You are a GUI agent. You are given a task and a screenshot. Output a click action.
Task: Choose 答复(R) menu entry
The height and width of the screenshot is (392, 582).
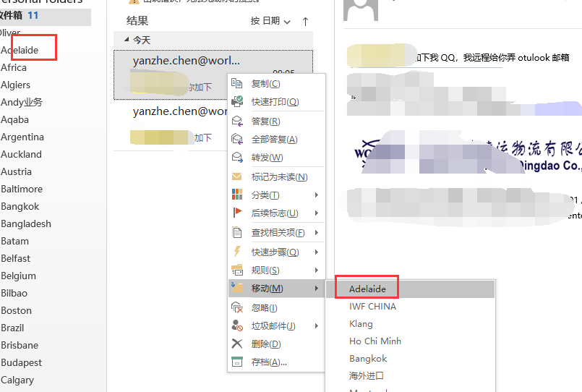click(276, 121)
